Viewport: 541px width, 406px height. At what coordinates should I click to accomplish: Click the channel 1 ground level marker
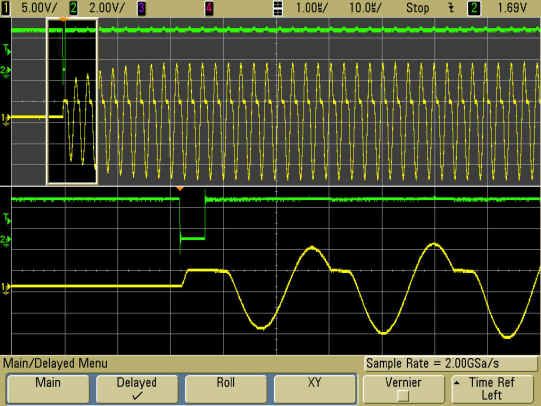click(5, 118)
